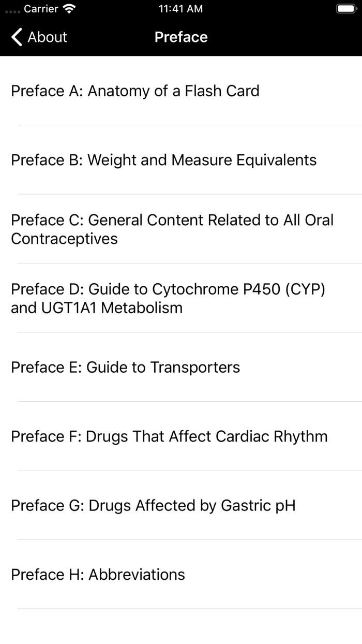Tap the navigation bar back area
The height and width of the screenshot is (644, 362).
tap(38, 37)
